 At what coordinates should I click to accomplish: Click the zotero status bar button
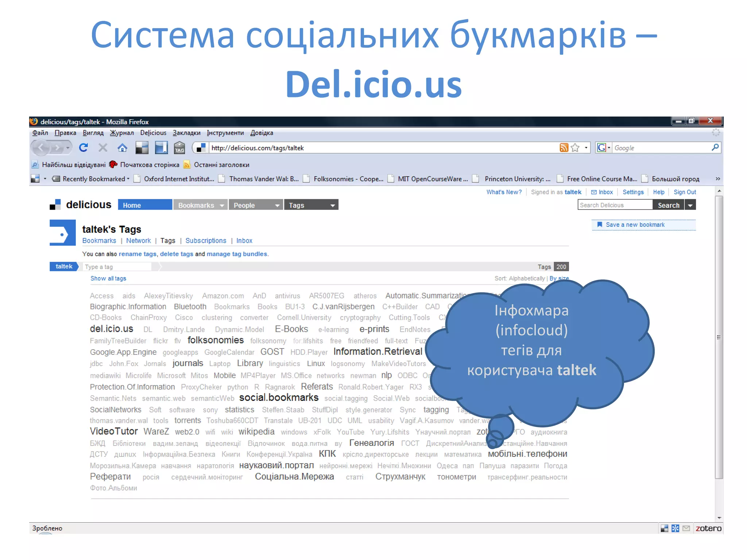708,528
